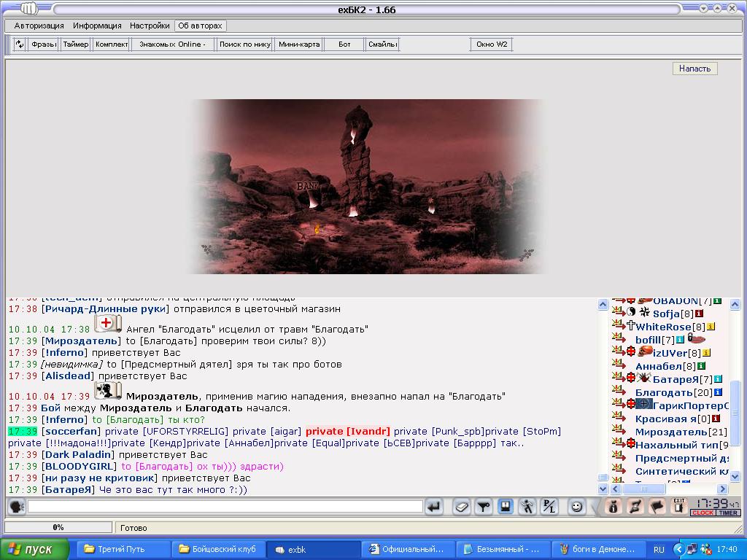Click the money bag inventory icon
Image resolution: width=747 pixels, height=560 pixels.
613,507
